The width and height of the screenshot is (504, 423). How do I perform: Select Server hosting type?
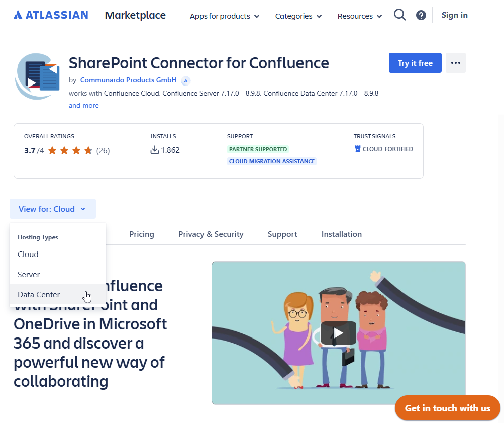click(29, 275)
